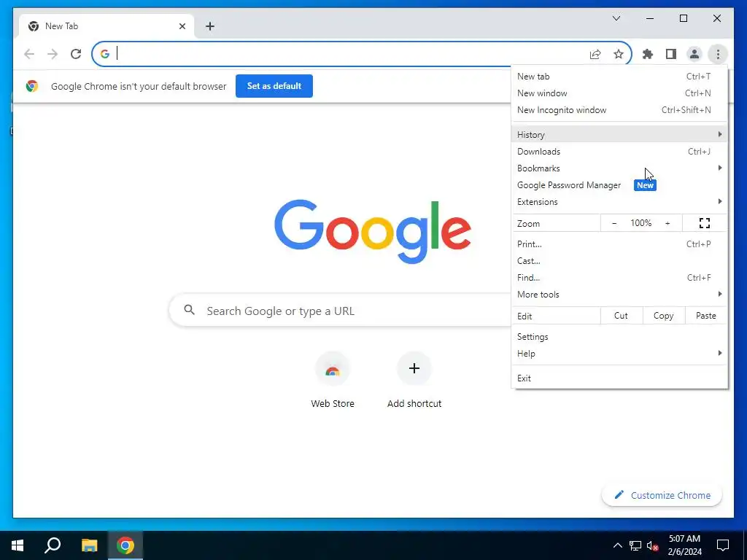The height and width of the screenshot is (560, 747).
Task: Expand the History submenu
Action: coord(619,134)
